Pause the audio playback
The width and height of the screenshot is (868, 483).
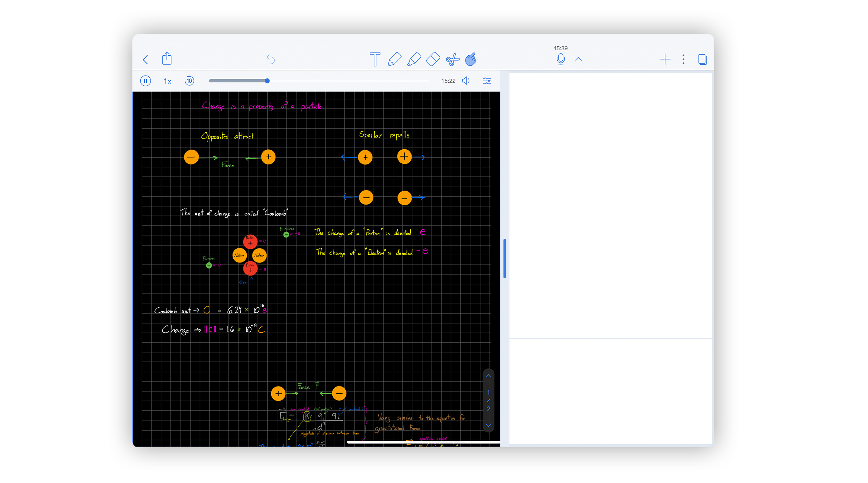[x=145, y=81]
